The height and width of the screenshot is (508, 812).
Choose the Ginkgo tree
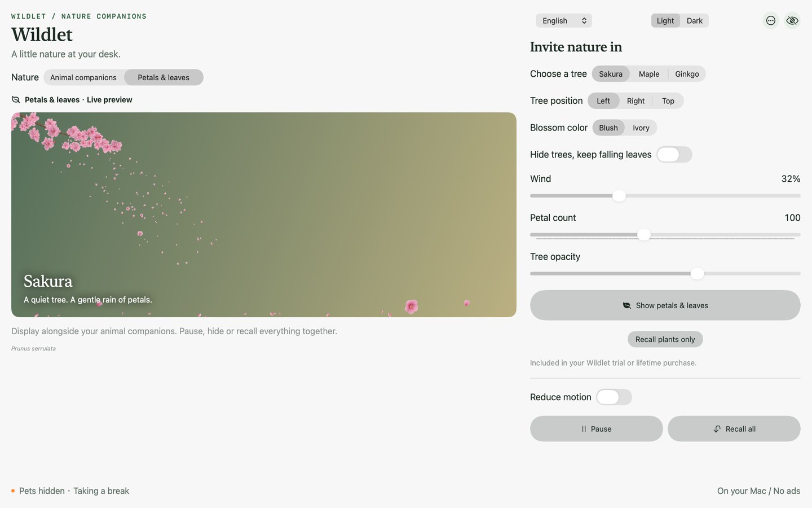click(x=687, y=74)
